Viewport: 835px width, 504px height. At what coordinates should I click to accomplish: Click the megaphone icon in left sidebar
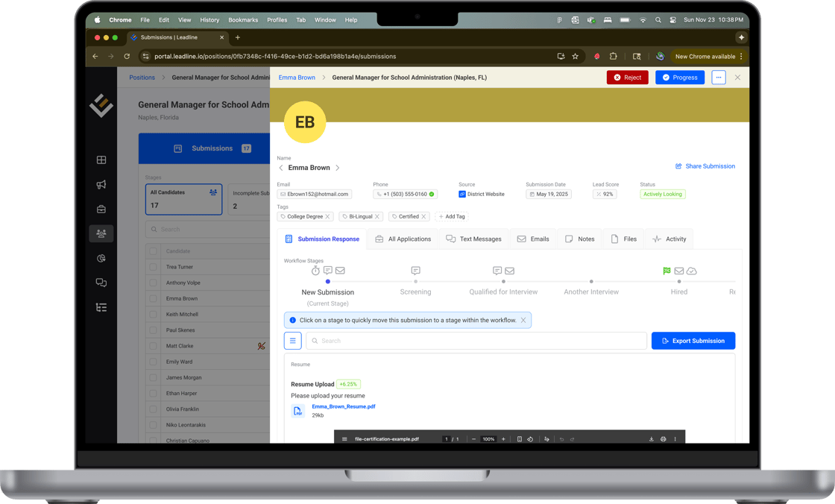pyautogui.click(x=101, y=185)
